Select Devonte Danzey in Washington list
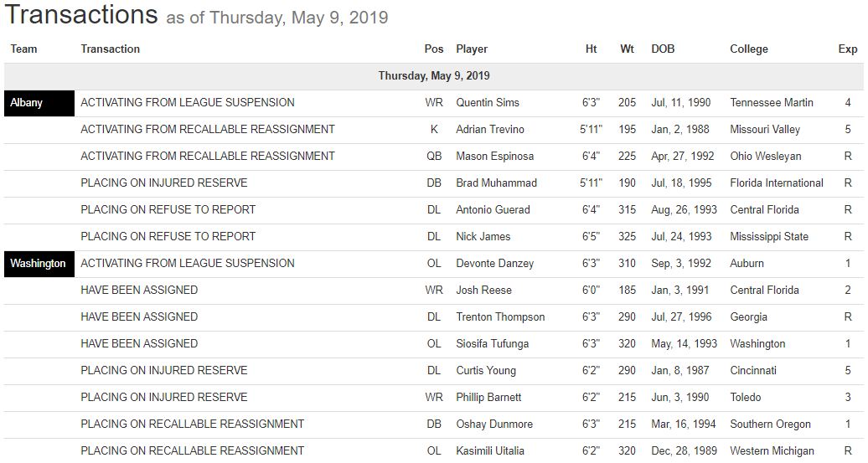 494,264
